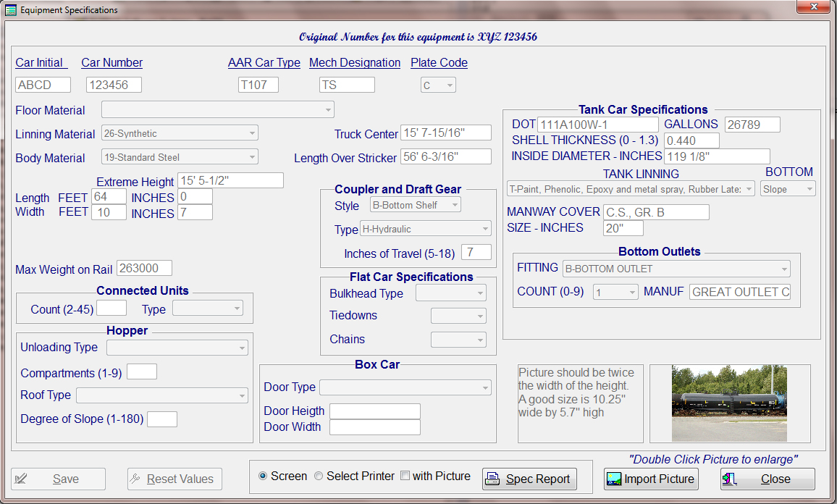Image resolution: width=837 pixels, height=504 pixels.
Task: Open the Plate Code dropdown
Action: click(x=438, y=85)
